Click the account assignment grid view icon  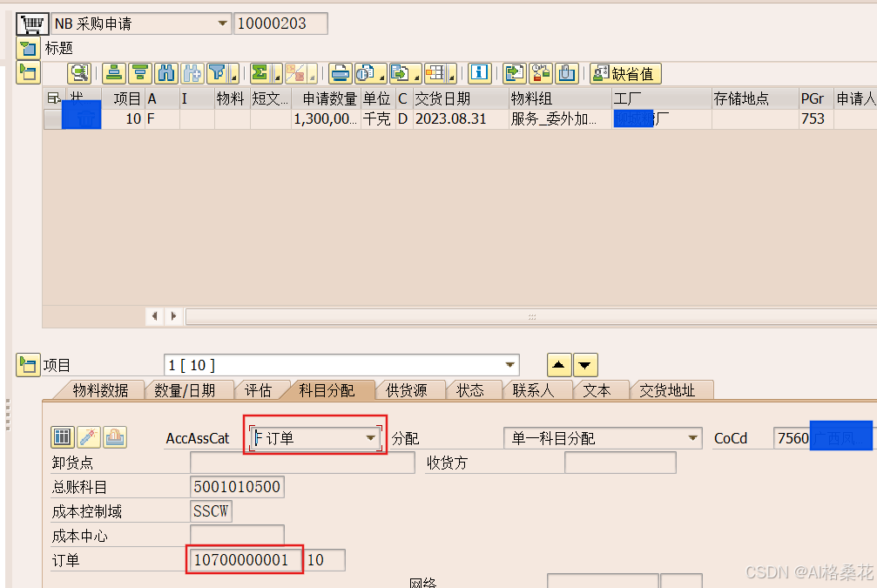[x=62, y=437]
